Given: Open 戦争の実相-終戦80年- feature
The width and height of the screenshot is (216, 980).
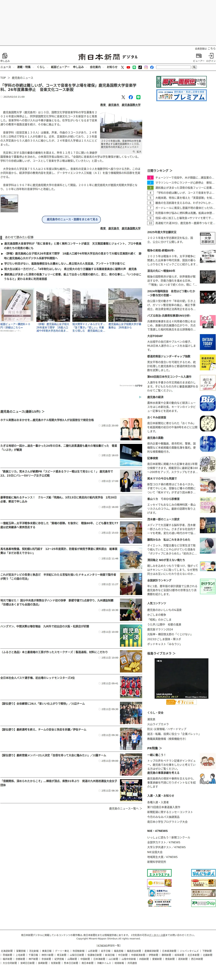Looking at the screenshot, I should tap(181, 258).
